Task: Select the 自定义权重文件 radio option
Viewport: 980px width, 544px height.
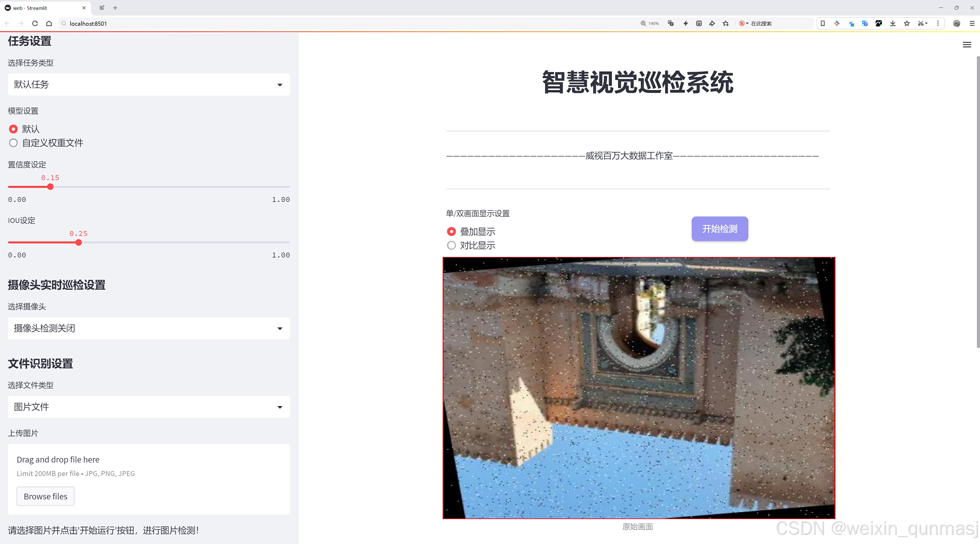Action: 13,143
